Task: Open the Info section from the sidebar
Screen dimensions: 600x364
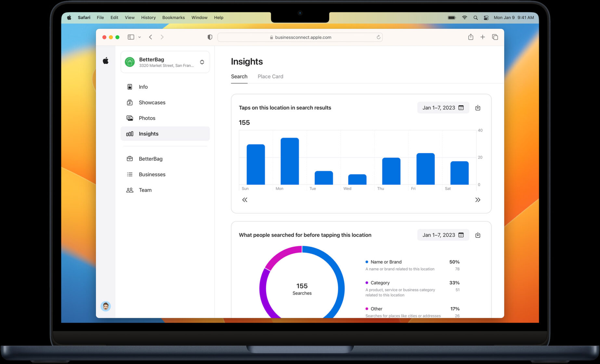Action: point(143,87)
